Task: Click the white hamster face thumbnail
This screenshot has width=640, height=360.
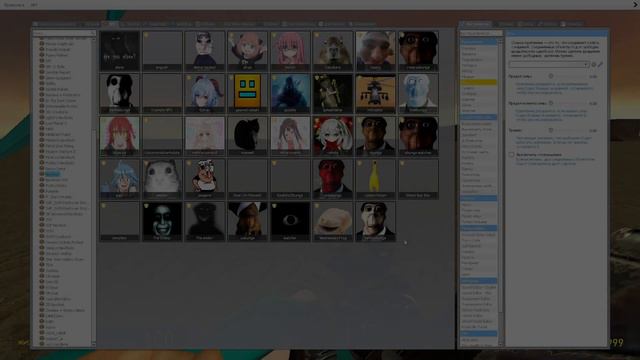Action: pyautogui.click(x=162, y=179)
